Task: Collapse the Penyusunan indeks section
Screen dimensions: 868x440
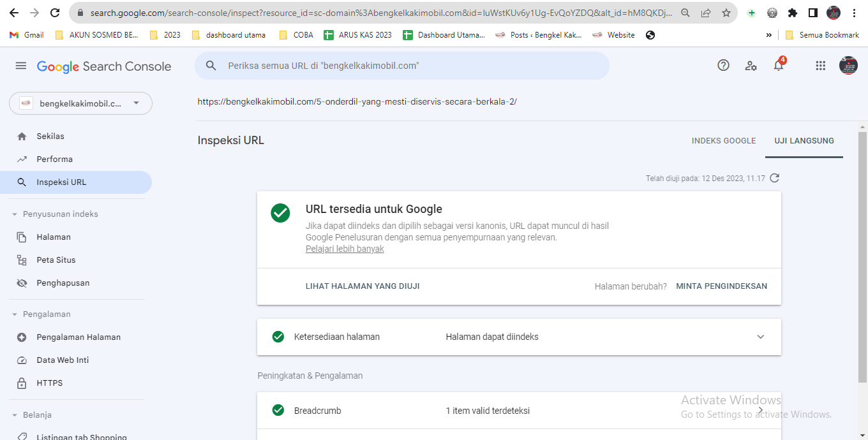Action: pyautogui.click(x=15, y=214)
